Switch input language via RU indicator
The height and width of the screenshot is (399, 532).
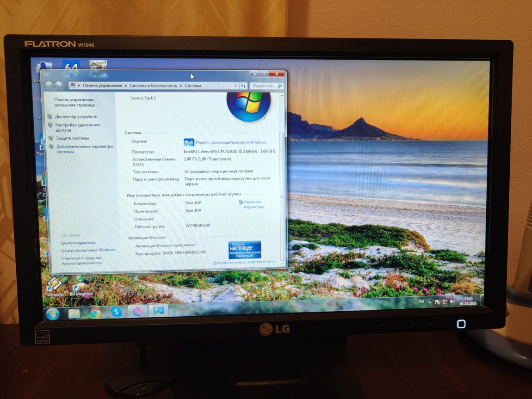coord(421,301)
